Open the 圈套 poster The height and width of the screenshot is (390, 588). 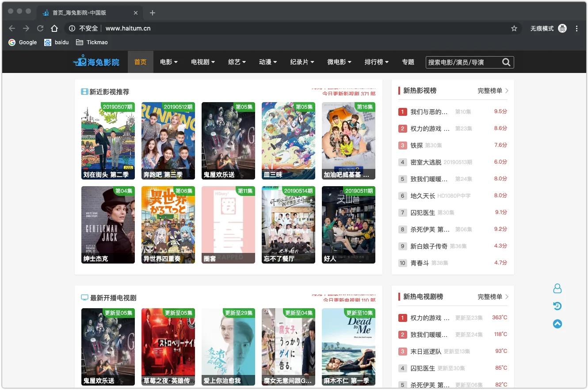pos(228,225)
